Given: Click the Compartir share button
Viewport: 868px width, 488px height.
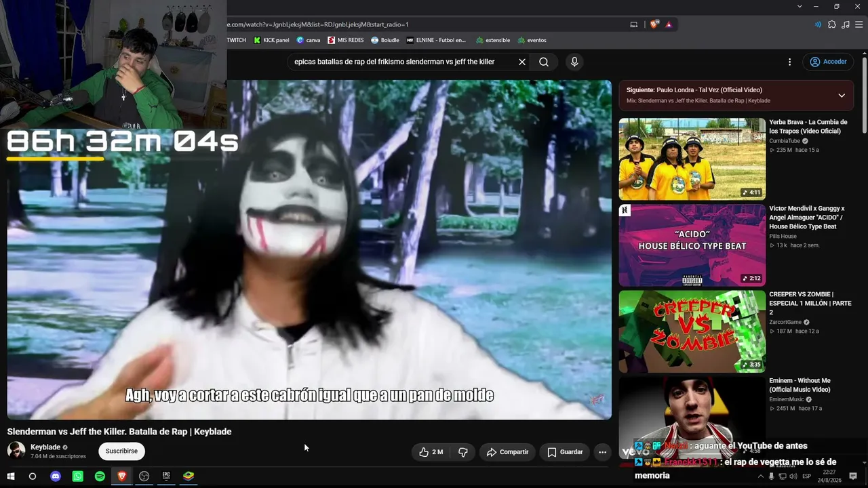Looking at the screenshot, I should point(507,452).
